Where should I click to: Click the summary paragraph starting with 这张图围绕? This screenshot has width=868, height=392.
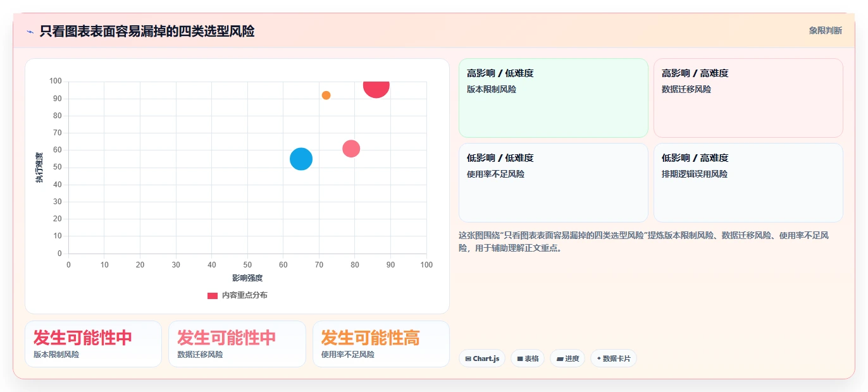pos(644,242)
